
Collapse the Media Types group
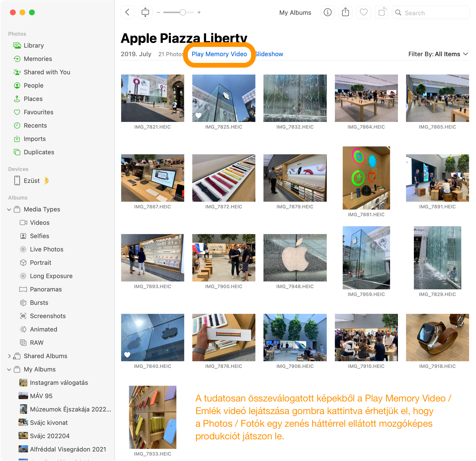tap(9, 210)
